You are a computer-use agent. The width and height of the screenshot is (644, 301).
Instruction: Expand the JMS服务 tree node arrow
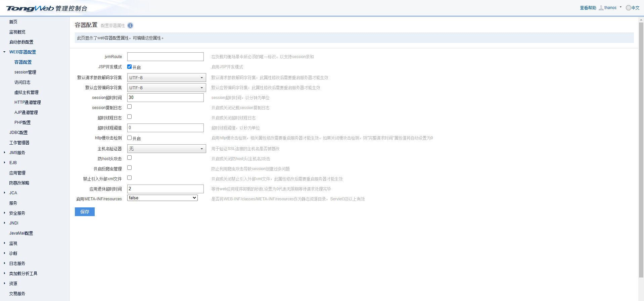click(x=4, y=153)
